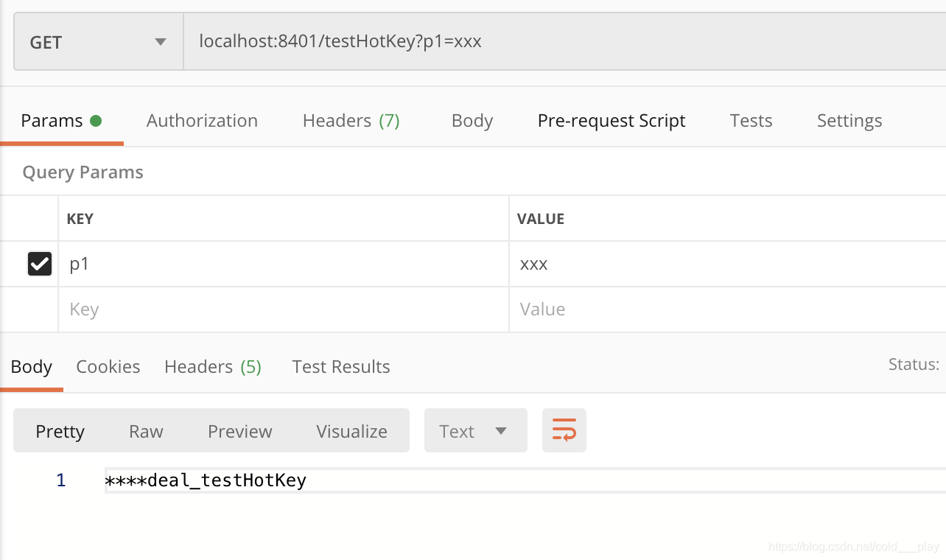Open the Text format dropdown
Screen dimensions: 946x560
point(476,430)
